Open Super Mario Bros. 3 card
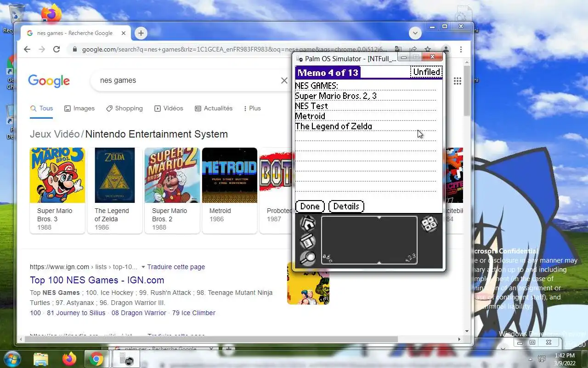This screenshot has width=588, height=368. 57,190
